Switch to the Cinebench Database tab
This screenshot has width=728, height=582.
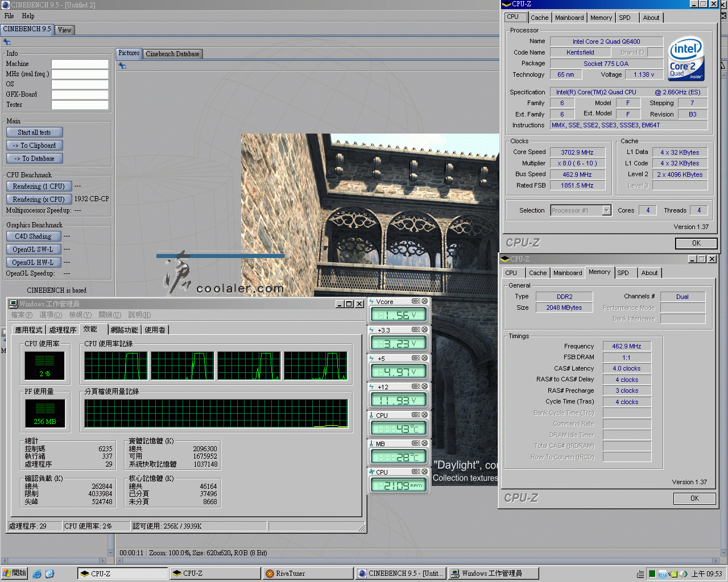[172, 54]
